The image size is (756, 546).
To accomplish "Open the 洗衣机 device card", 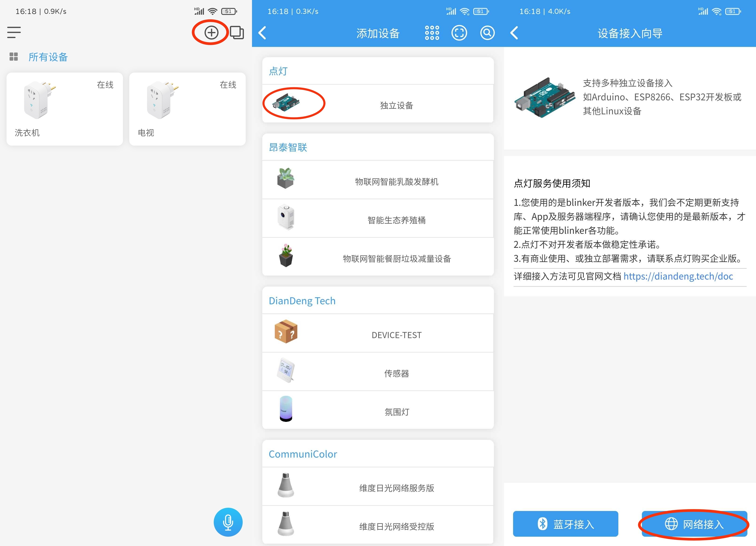I will click(x=65, y=109).
